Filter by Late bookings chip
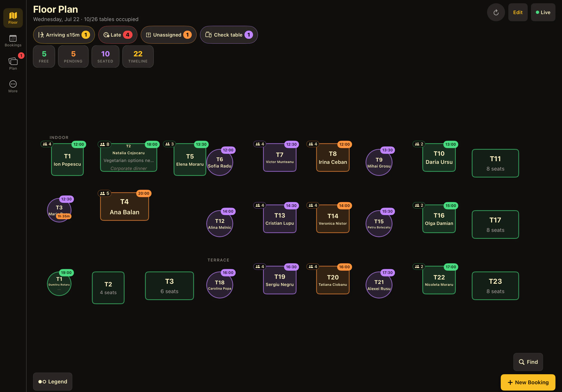The height and width of the screenshot is (392, 562). tap(118, 35)
